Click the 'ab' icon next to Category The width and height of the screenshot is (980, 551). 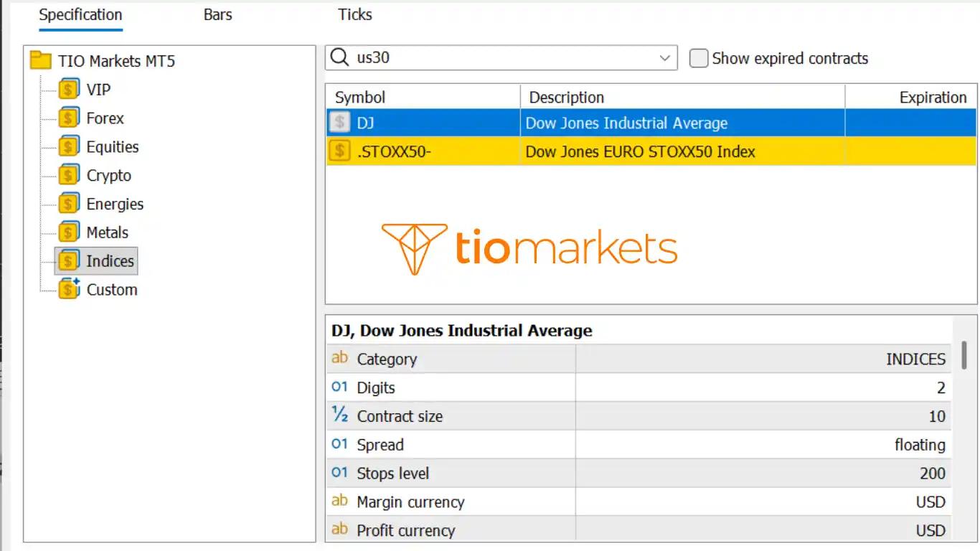tap(339, 357)
